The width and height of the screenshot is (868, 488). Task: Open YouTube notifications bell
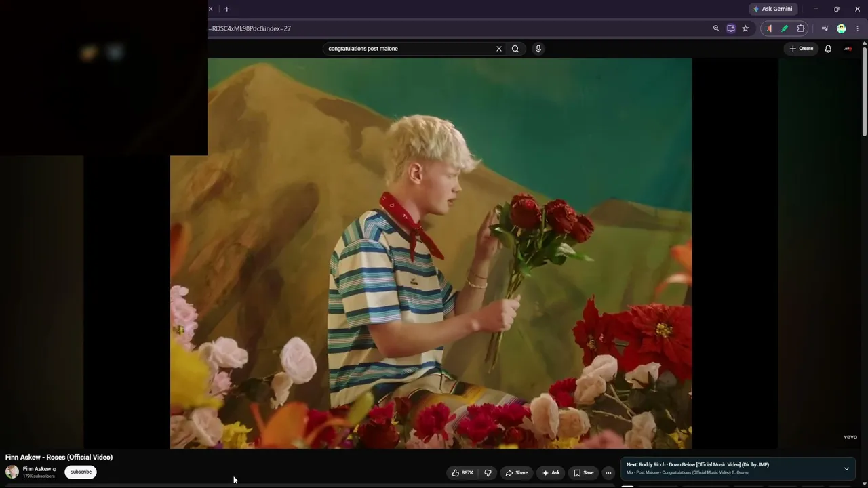(828, 49)
